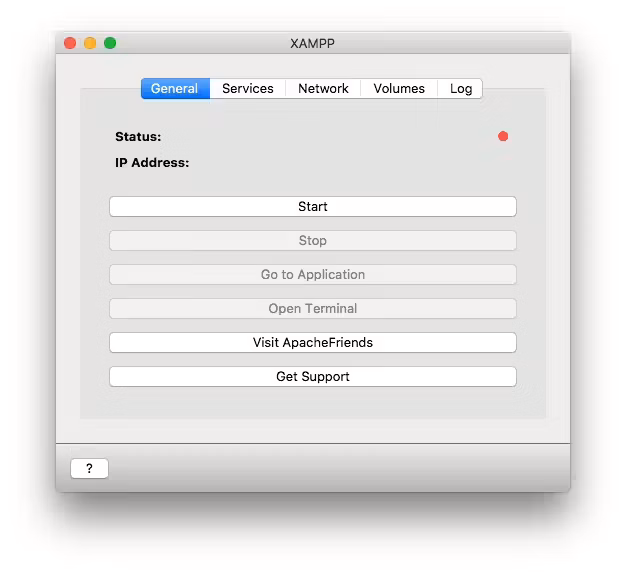This screenshot has width=626, height=572.
Task: Click the XAMPP window title
Action: click(x=312, y=44)
